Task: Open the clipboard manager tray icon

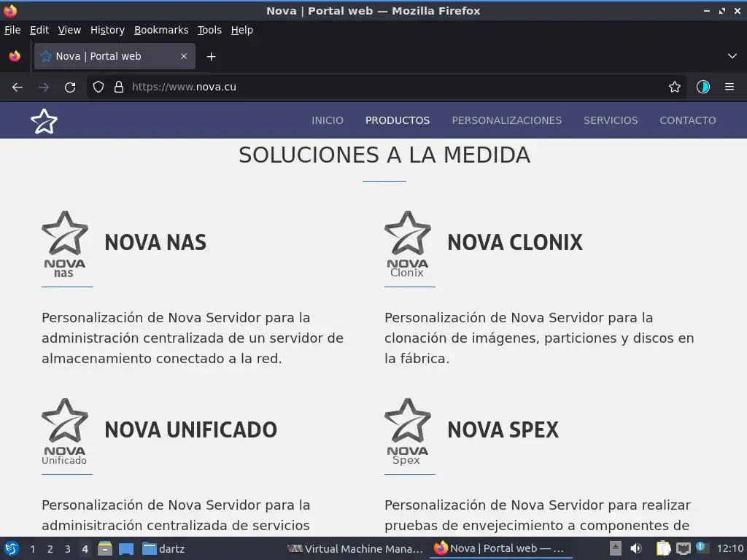Action: tap(663, 548)
